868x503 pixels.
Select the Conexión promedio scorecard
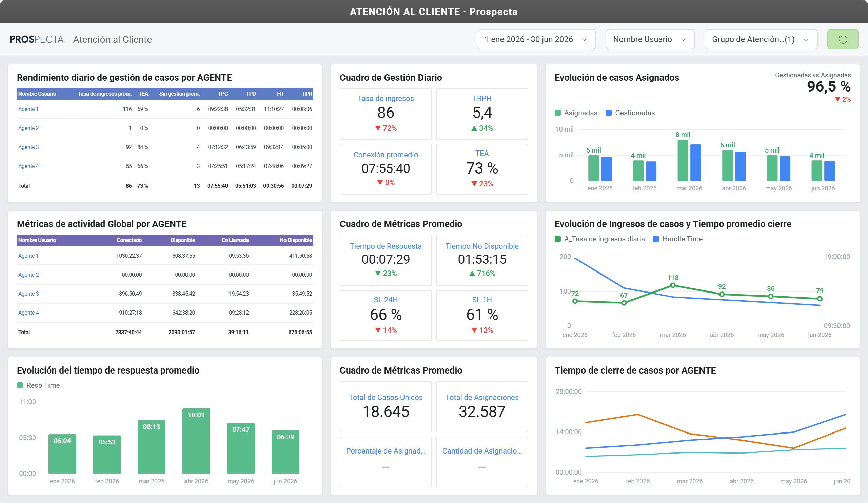click(x=386, y=169)
